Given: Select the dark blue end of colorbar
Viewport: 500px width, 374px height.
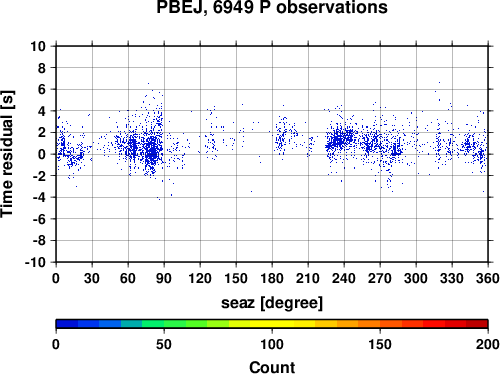Looking at the screenshot, I should click(x=67, y=324).
